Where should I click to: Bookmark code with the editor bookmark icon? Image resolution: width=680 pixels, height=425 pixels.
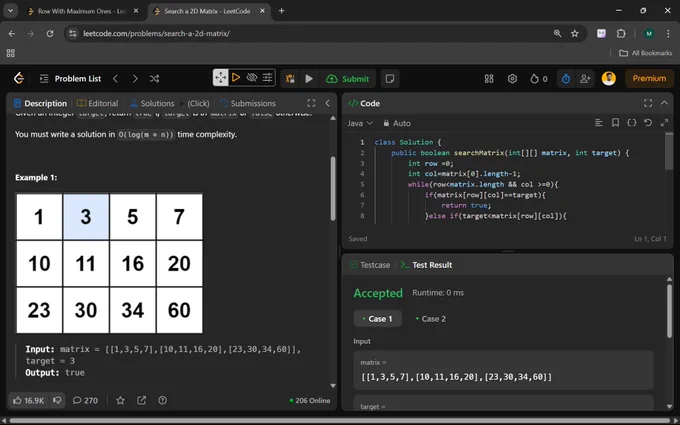(x=615, y=123)
